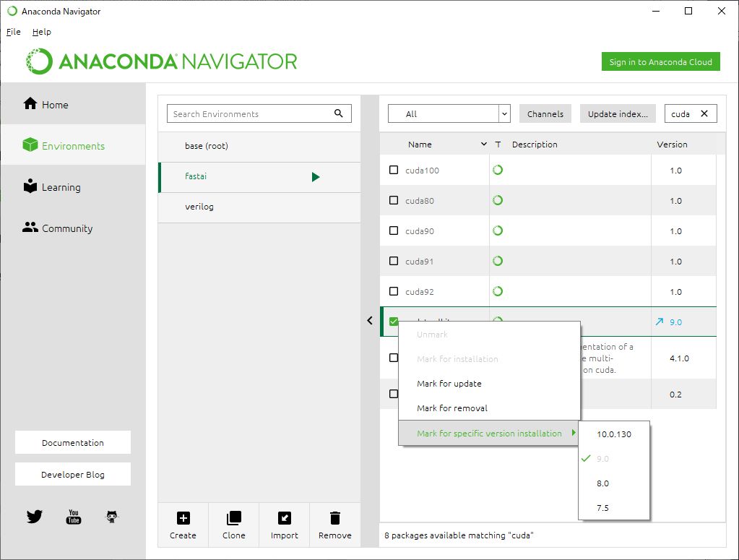
Task: Select version 7.5 in submenu
Action: pos(613,508)
